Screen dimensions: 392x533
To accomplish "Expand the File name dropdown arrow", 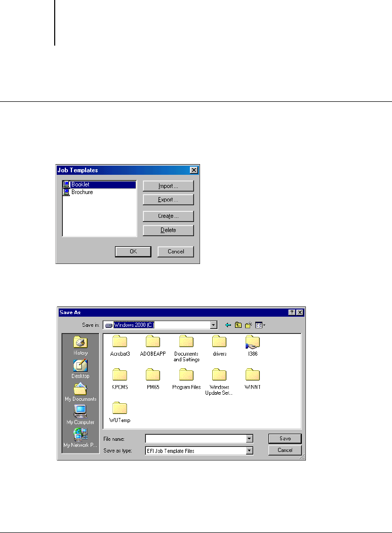I will [249, 439].
